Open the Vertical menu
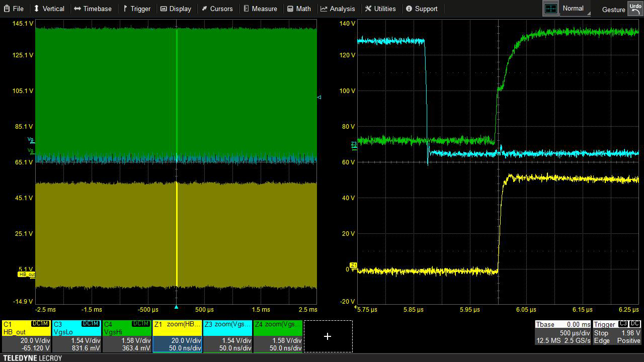The height and width of the screenshot is (362, 644). 49,9
